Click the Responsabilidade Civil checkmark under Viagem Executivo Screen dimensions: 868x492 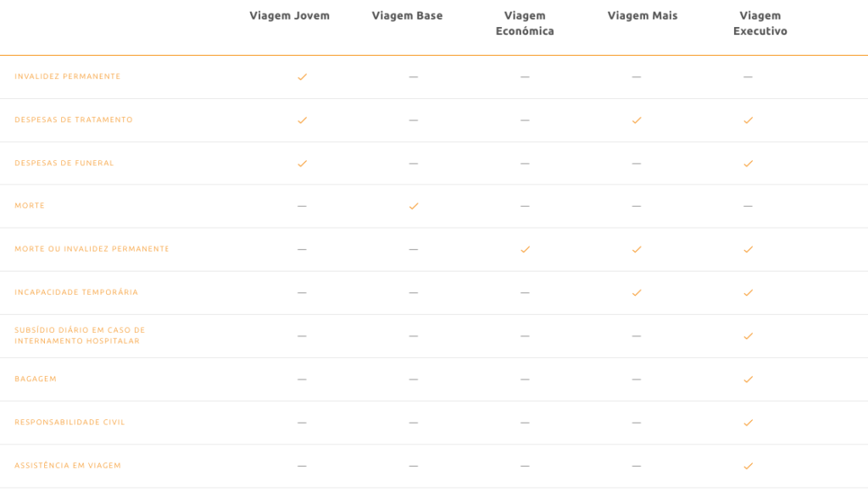tap(748, 423)
